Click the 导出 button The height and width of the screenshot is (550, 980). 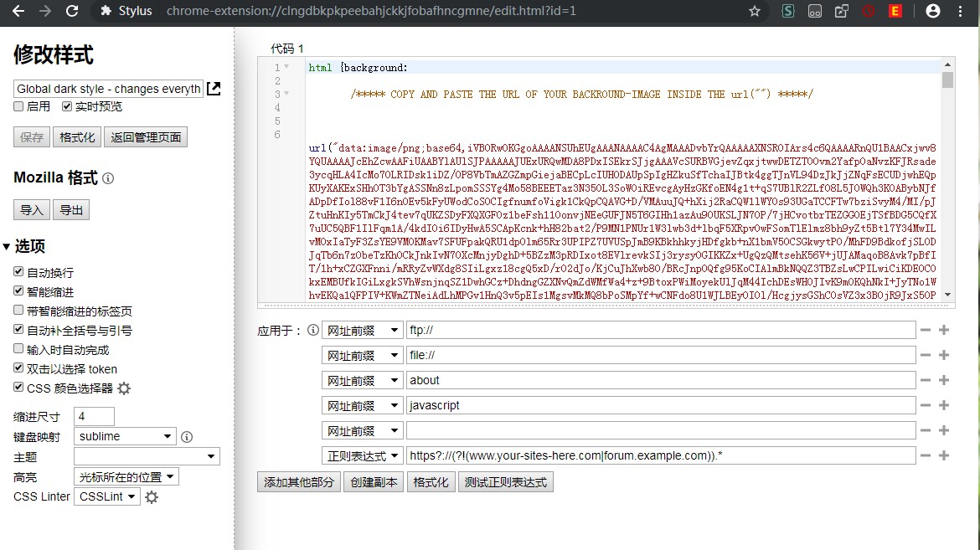[72, 210]
